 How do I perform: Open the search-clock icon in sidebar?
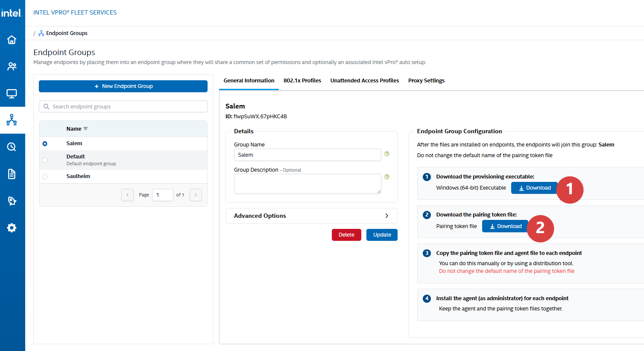[12, 147]
